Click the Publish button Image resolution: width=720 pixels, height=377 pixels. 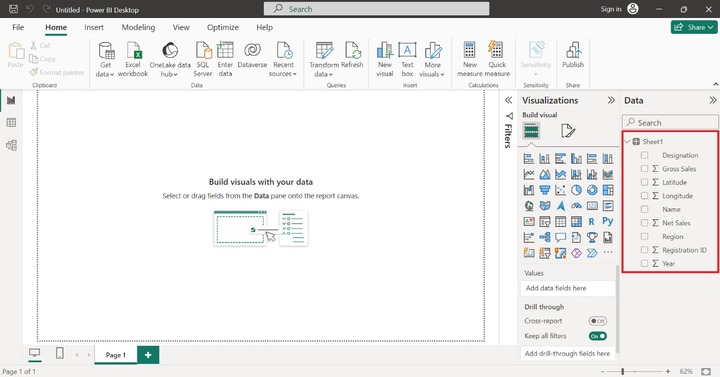(x=573, y=55)
